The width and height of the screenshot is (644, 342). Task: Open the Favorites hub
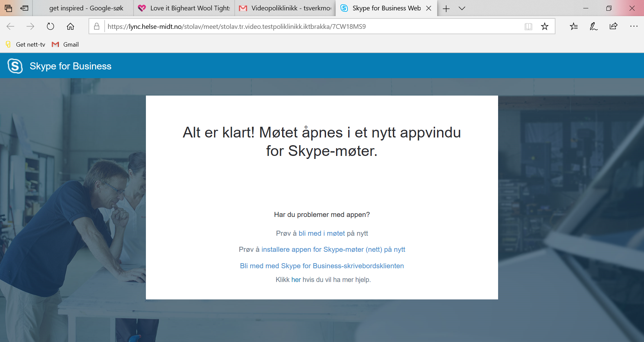[574, 26]
